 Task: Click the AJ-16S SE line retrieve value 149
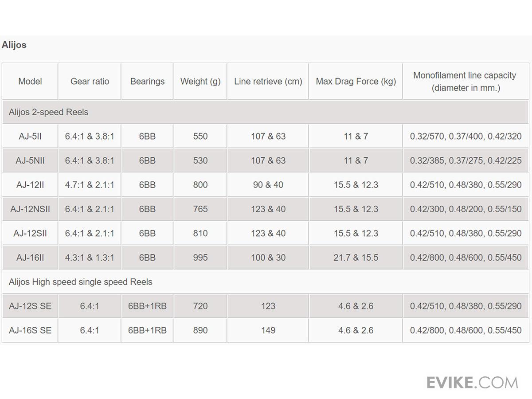(268, 330)
